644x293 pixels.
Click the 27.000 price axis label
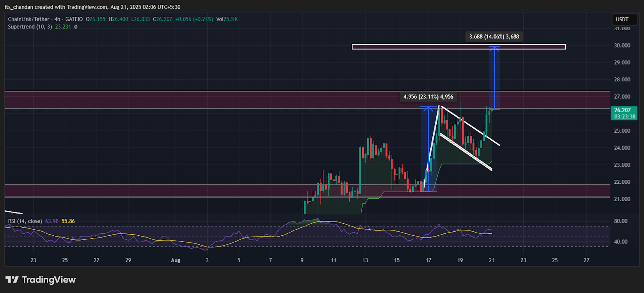click(x=622, y=97)
